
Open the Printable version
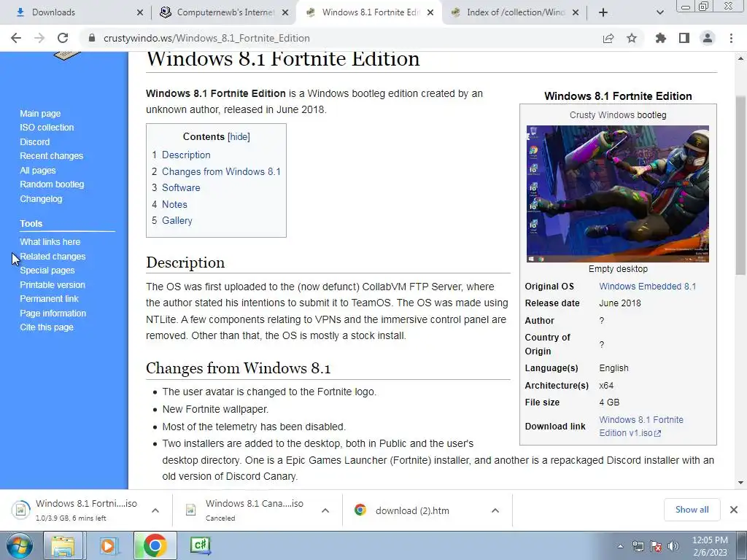(53, 285)
